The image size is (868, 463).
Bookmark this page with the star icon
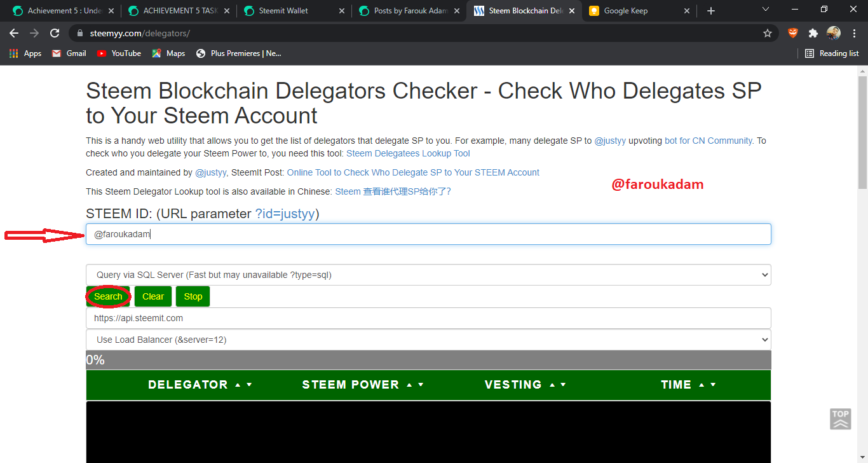click(768, 33)
